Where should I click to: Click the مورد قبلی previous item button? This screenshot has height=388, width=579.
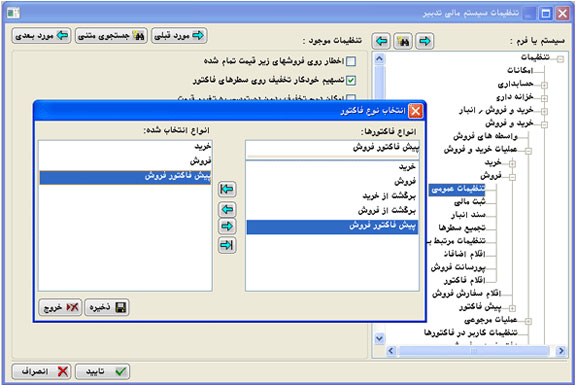tap(179, 36)
